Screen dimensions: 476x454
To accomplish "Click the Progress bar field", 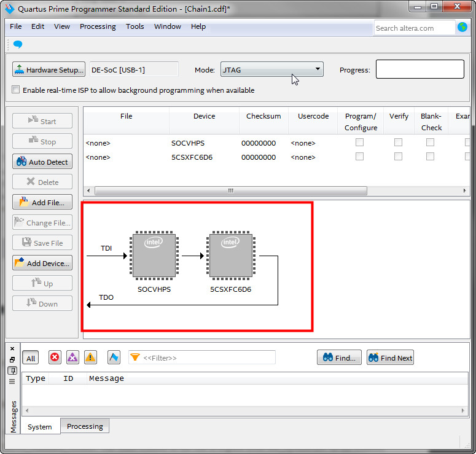I will [420, 69].
